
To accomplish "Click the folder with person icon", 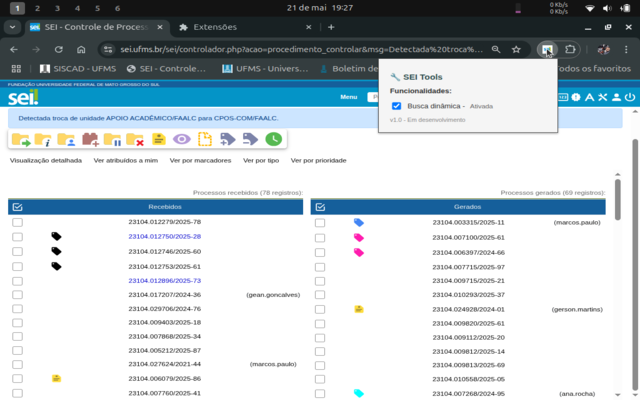I will 66,140.
